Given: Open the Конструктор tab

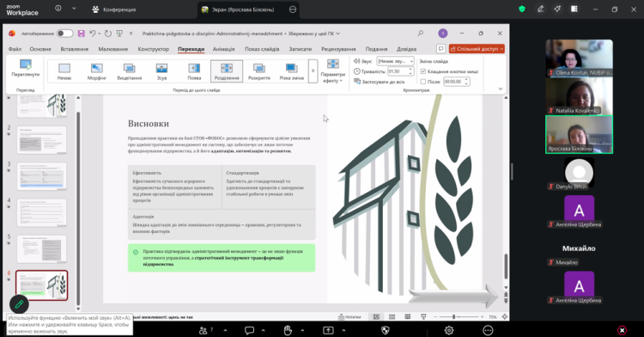Looking at the screenshot, I should [153, 48].
